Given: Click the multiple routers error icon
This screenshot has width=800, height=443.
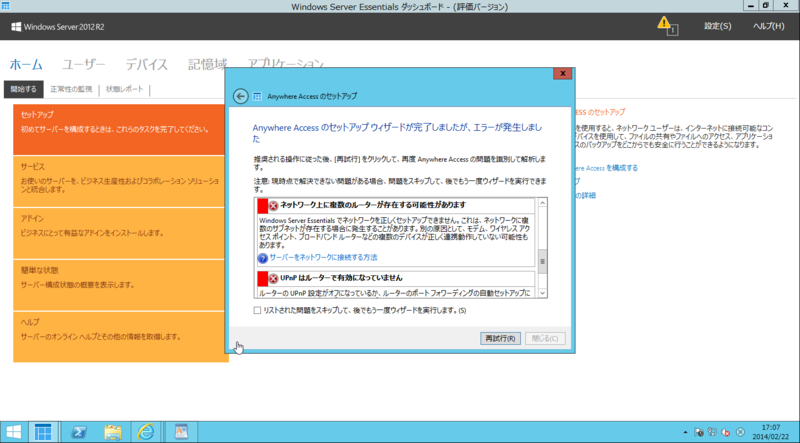Looking at the screenshot, I should 273,205.
